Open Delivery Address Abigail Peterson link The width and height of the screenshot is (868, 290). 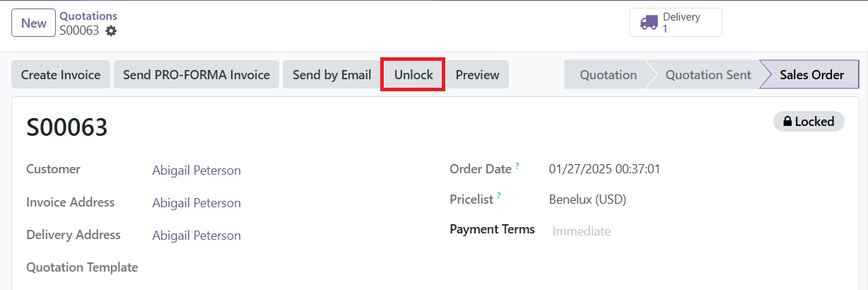tap(197, 236)
